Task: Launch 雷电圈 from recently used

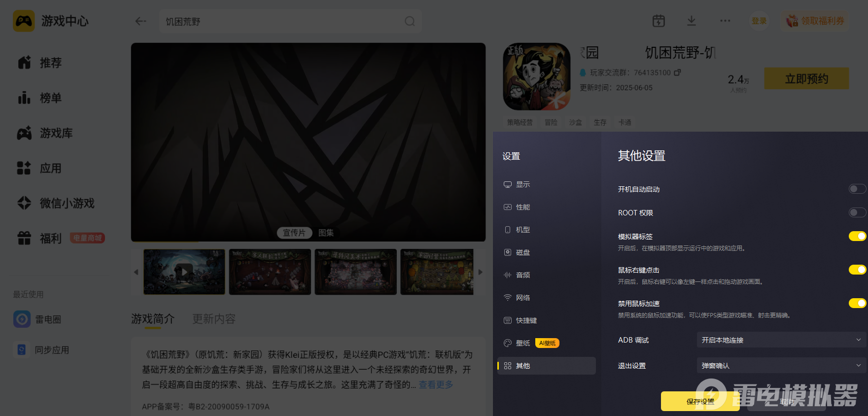Action: pyautogui.click(x=37, y=319)
